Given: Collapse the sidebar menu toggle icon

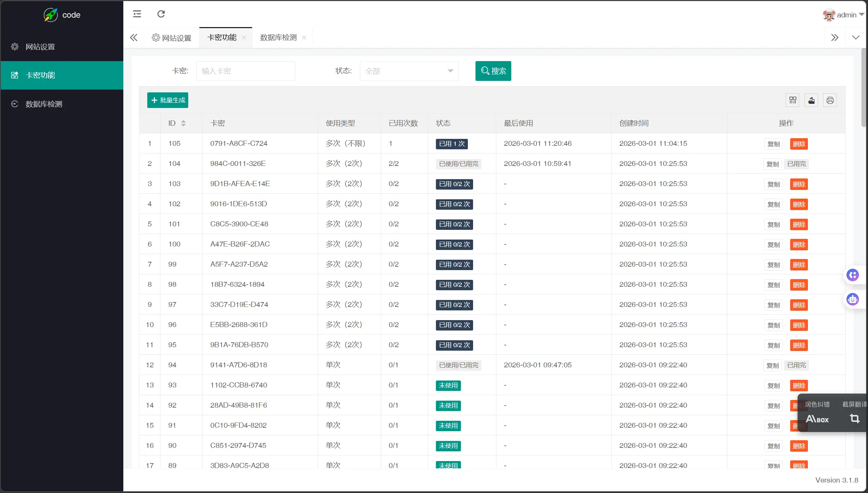Looking at the screenshot, I should (x=137, y=14).
